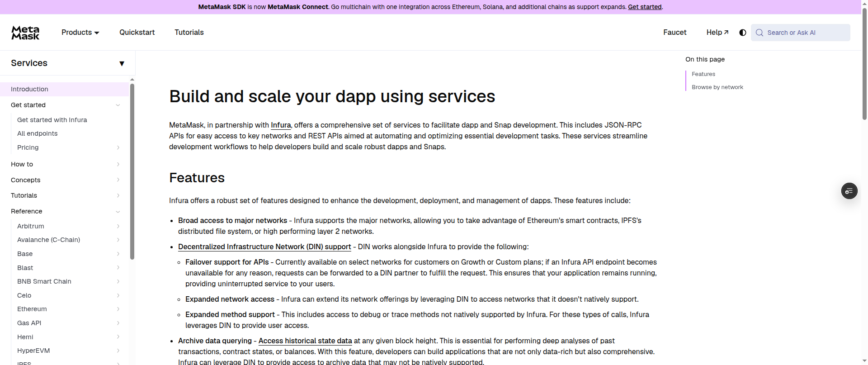Expand the BNB Smart Chain chevron

pos(118,281)
